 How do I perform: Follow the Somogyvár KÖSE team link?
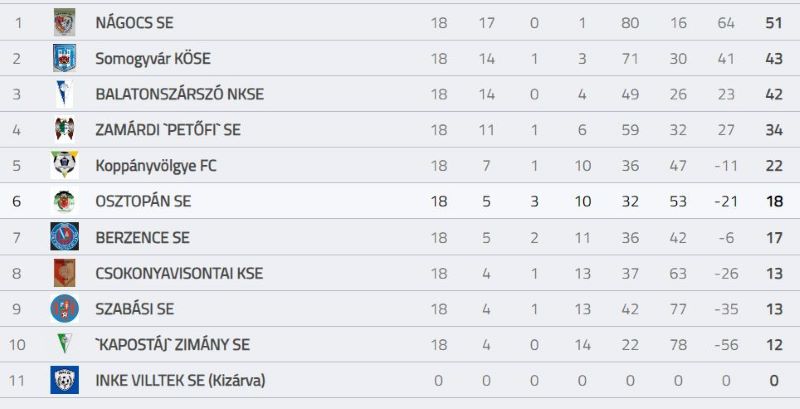[153, 59]
